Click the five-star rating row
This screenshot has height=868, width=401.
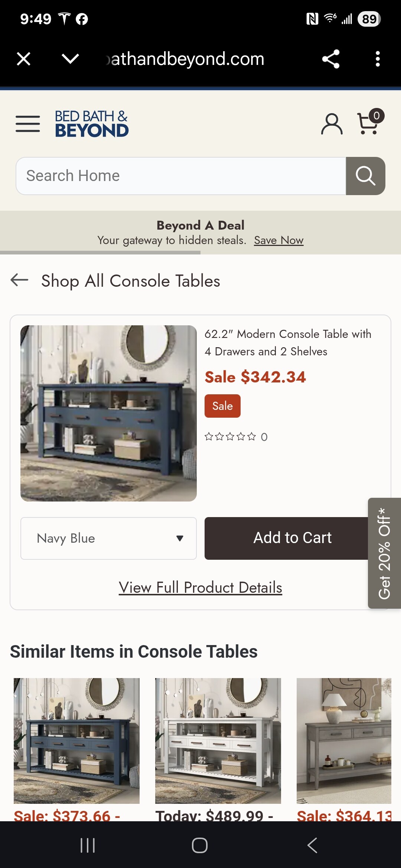click(230, 437)
